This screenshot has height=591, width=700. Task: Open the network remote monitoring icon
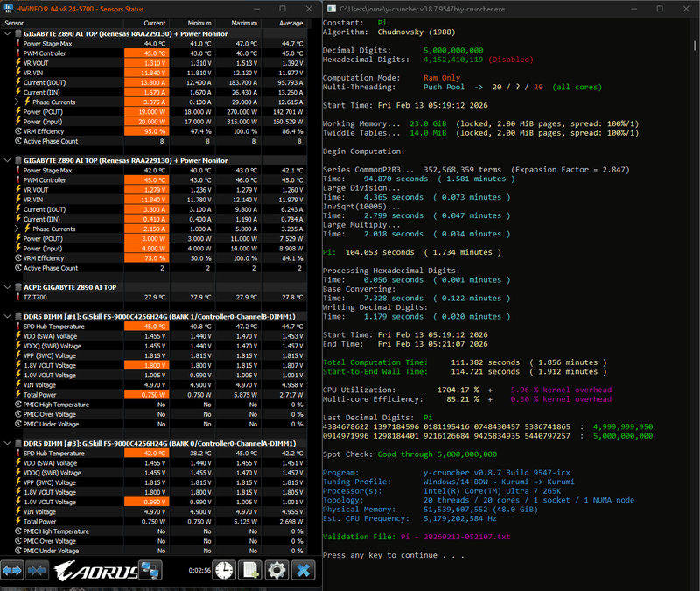(x=151, y=570)
